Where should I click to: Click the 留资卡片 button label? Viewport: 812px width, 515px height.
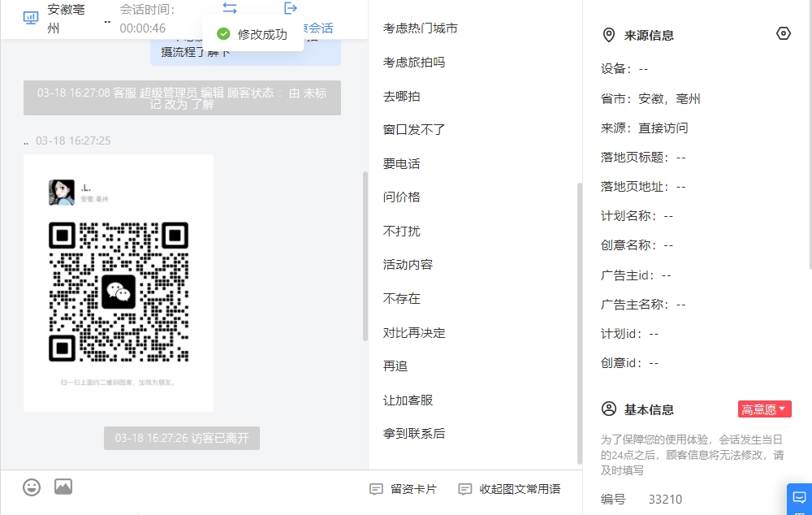tap(413, 489)
